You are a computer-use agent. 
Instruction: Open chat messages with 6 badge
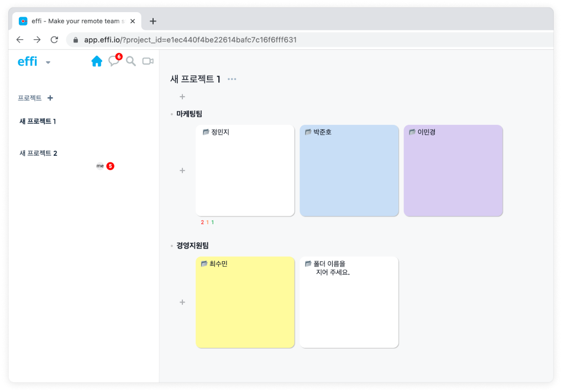point(114,61)
